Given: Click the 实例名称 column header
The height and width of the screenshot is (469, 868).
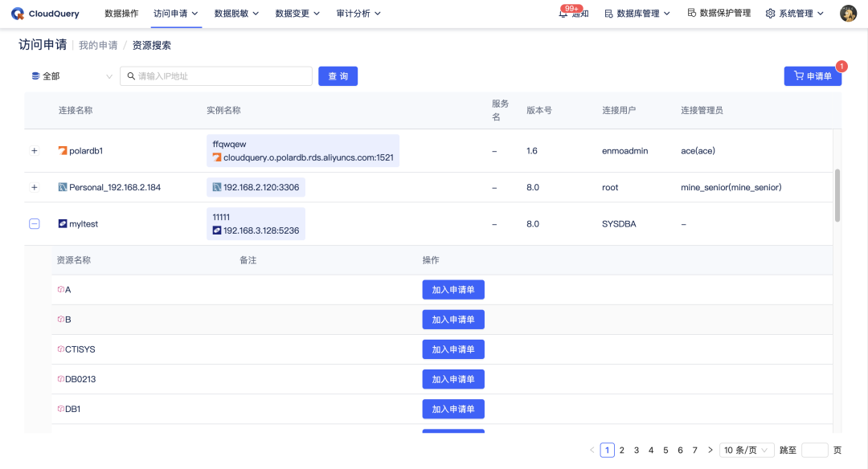Looking at the screenshot, I should (223, 110).
